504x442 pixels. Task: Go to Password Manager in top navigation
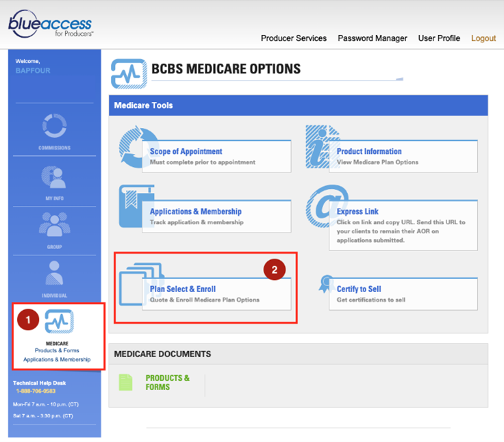[x=372, y=38]
